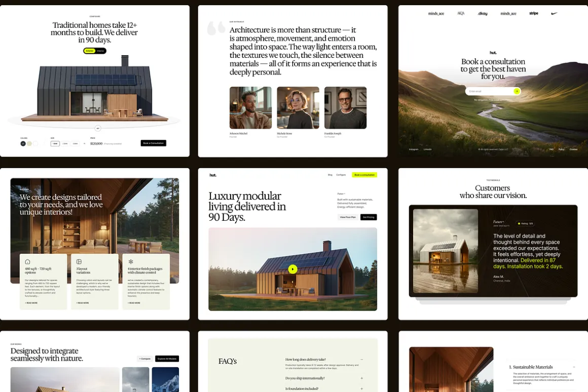588x392 pixels.
Task: Click the yellow arrow submit icon in email field
Action: point(517,91)
